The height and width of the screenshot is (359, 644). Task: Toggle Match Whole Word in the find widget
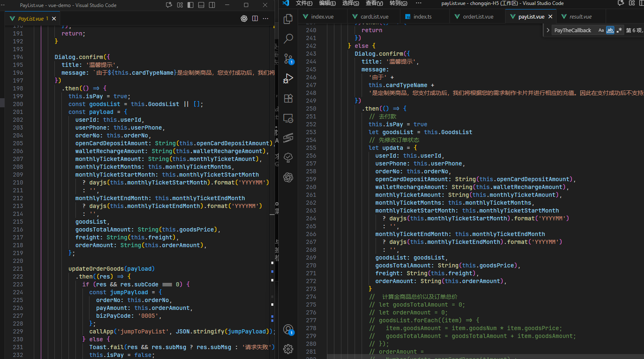point(610,30)
